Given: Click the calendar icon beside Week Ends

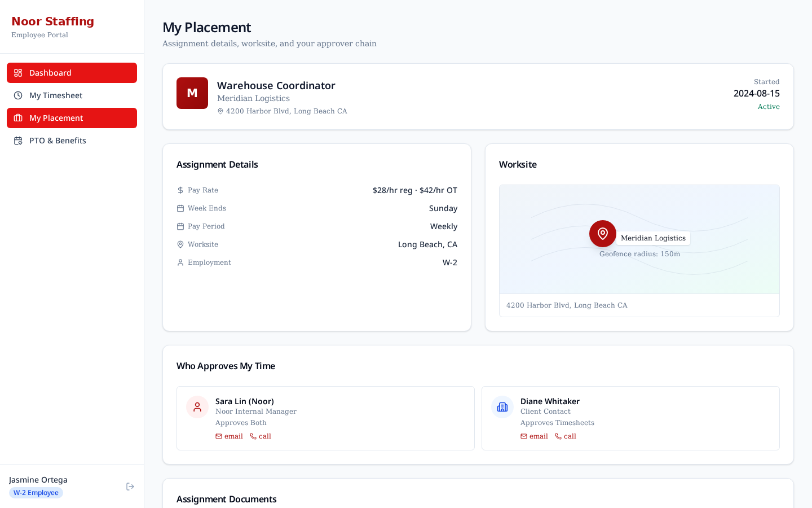Looking at the screenshot, I should pyautogui.click(x=180, y=208).
